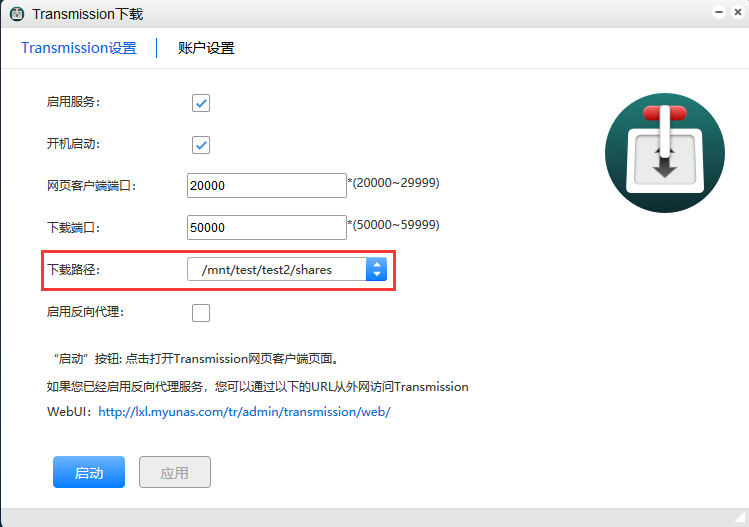
Task: Open the 下载路径 dropdown arrow
Action: tap(376, 269)
